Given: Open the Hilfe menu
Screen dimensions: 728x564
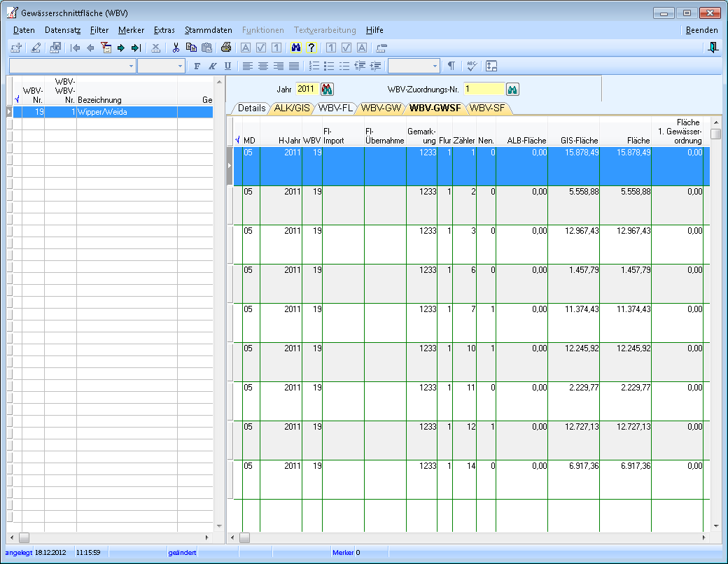Looking at the screenshot, I should point(374,30).
